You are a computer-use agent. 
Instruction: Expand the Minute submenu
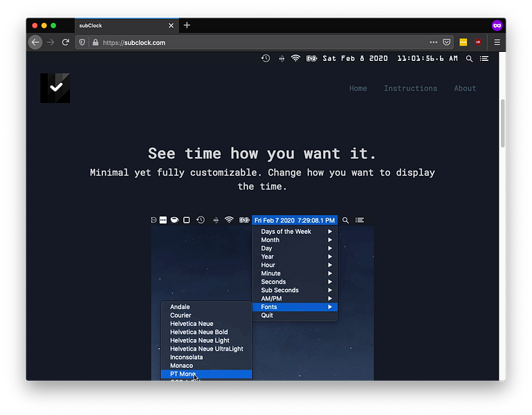(295, 273)
